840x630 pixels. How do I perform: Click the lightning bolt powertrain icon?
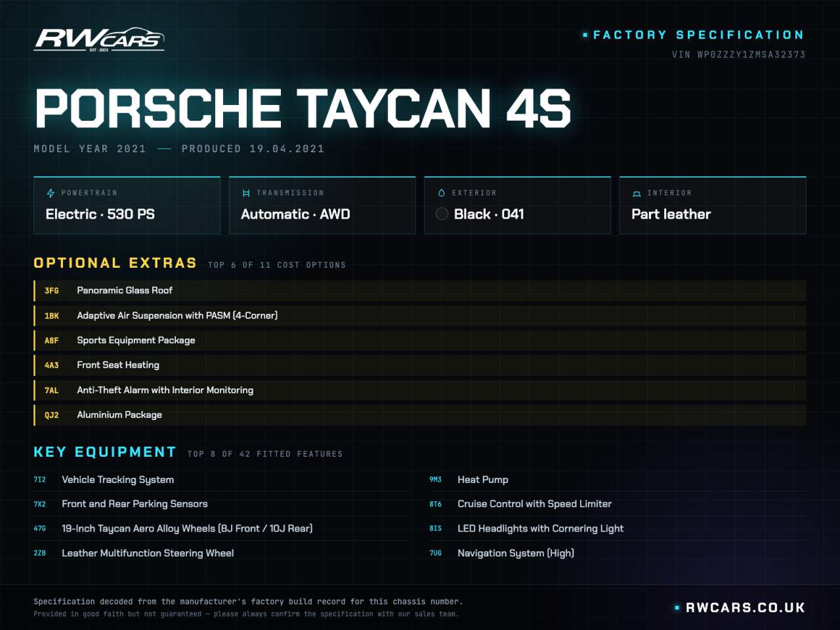[x=51, y=193]
